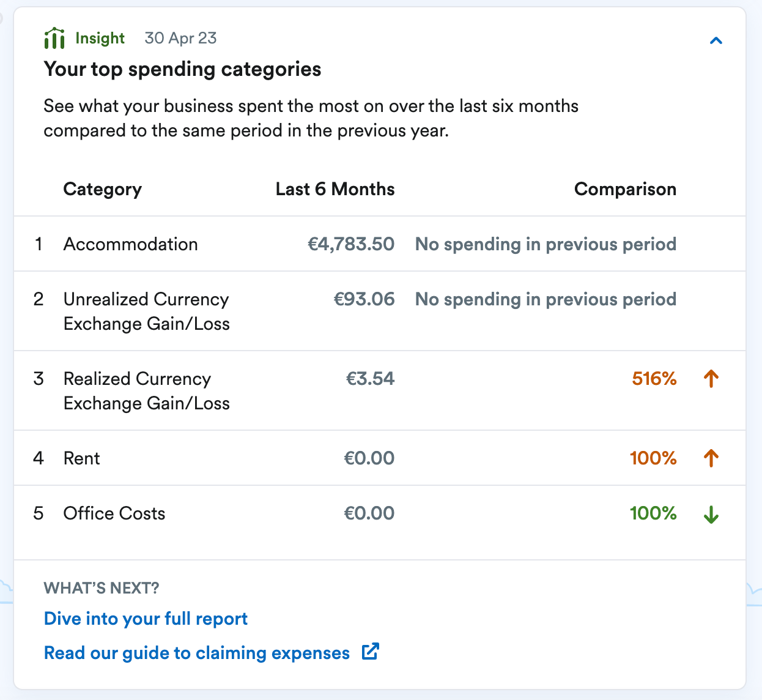The width and height of the screenshot is (762, 700).
Task: Select the Unrealized Currency Exchange Gain/Loss label
Action: tap(146, 311)
